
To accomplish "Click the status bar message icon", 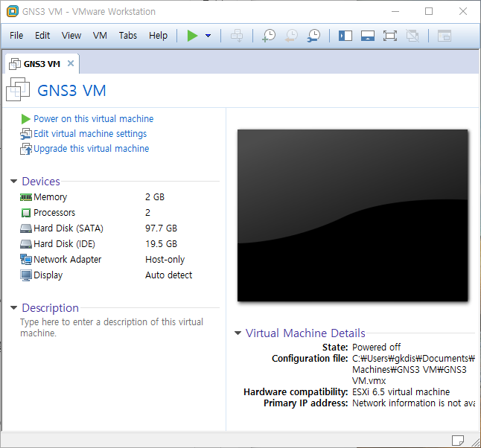I will (458, 441).
